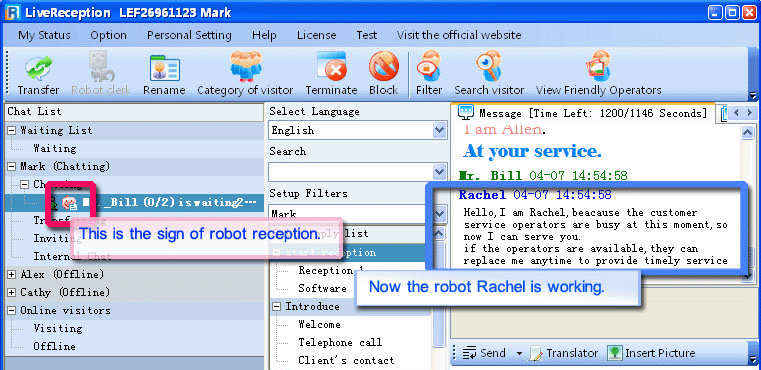Click Visit the official website
The height and width of the screenshot is (370, 761).
point(459,35)
